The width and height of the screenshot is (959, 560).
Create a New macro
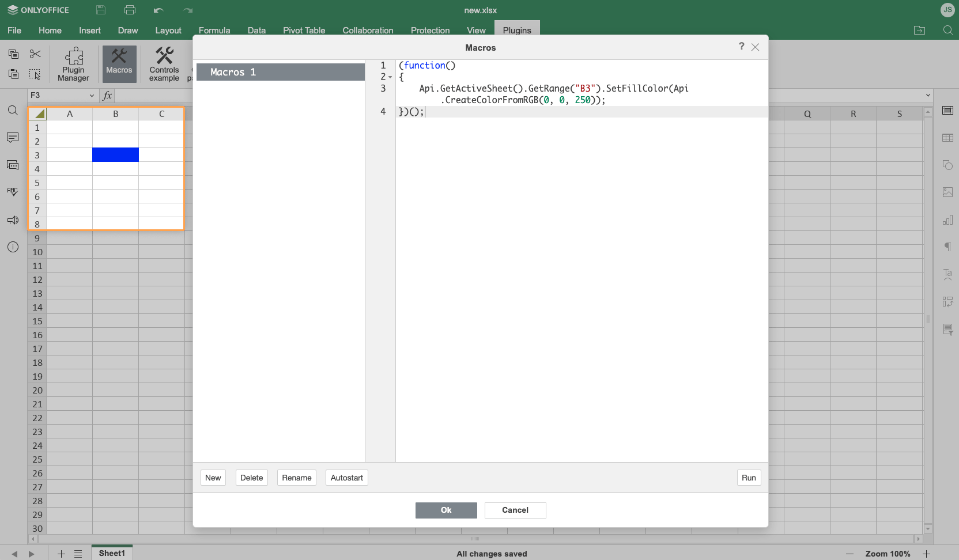tap(213, 478)
